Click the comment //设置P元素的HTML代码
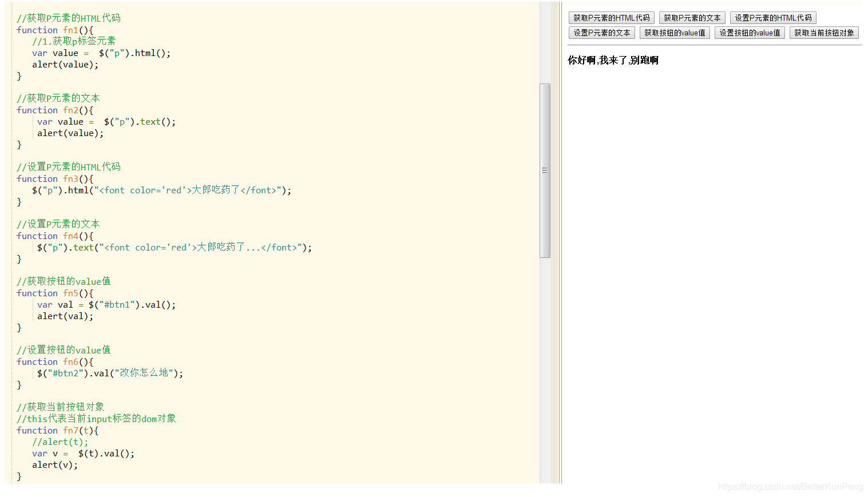 pyautogui.click(x=69, y=167)
